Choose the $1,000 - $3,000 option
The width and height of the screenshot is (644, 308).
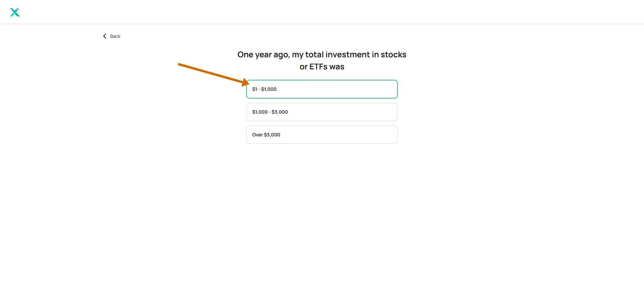(322, 112)
